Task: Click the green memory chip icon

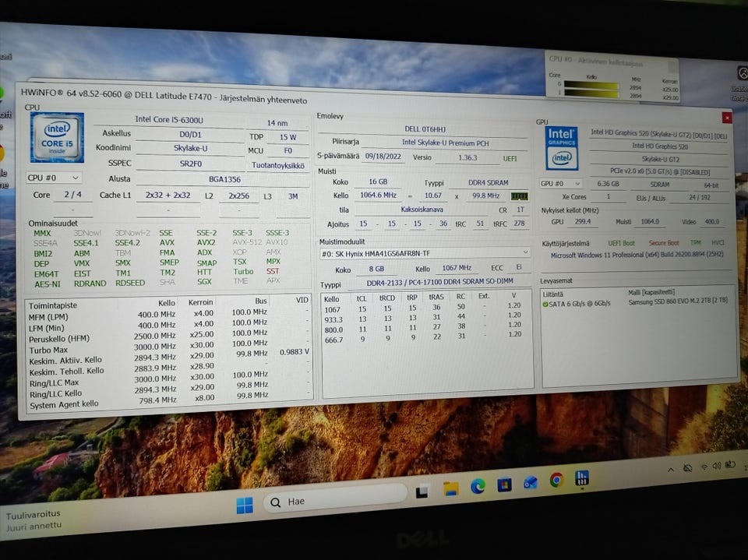Action: click(x=519, y=196)
